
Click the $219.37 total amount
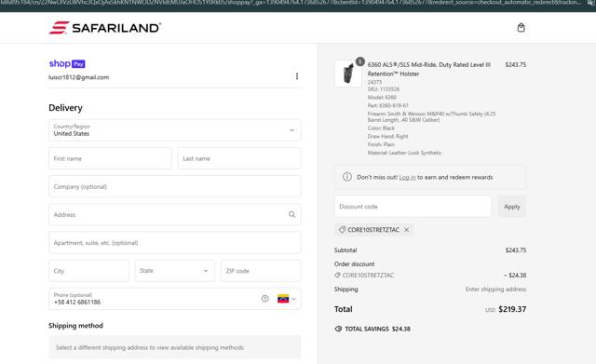point(512,309)
